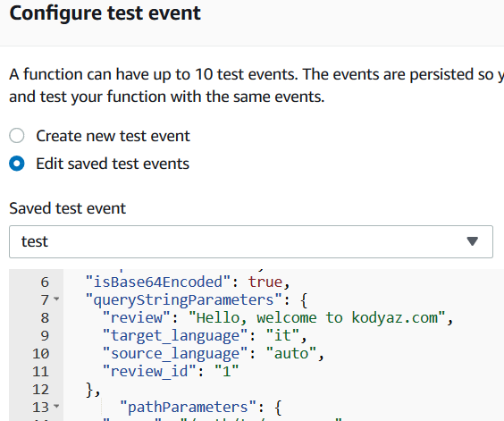Click the "it" value on line 9
The height and width of the screenshot is (421, 504).
point(282,335)
